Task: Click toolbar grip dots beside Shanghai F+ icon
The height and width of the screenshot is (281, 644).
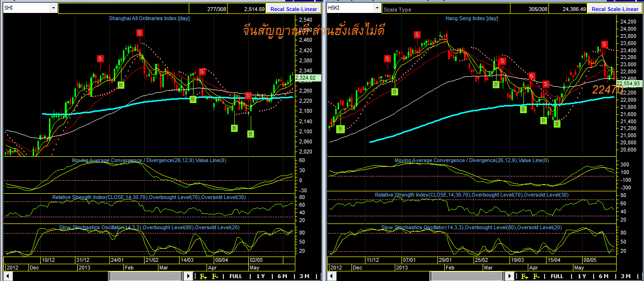Action: tap(195, 276)
